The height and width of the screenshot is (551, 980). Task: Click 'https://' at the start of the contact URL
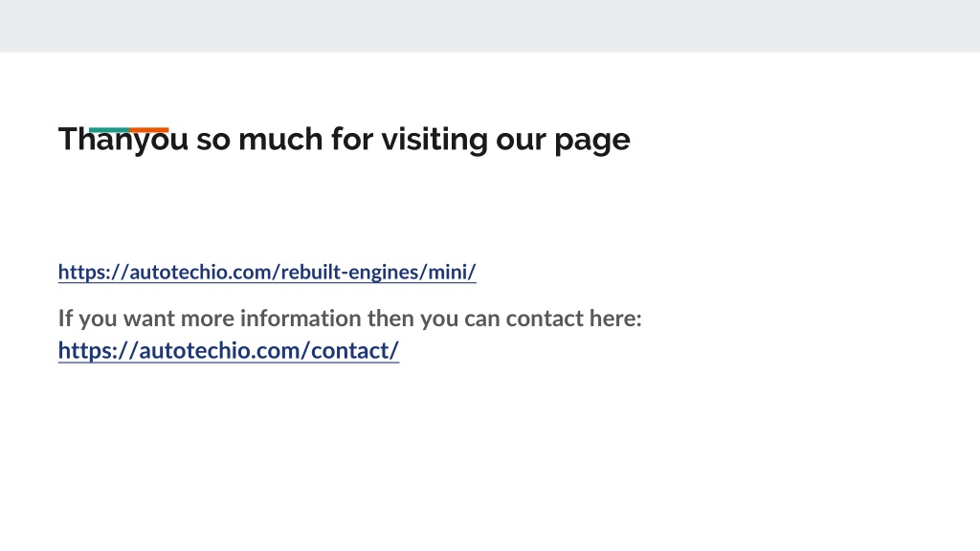pyautogui.click(x=99, y=350)
